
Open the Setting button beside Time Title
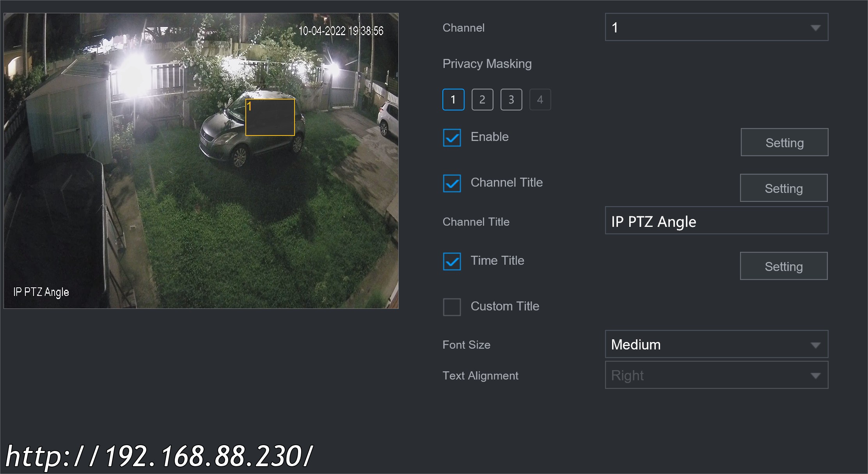784,266
